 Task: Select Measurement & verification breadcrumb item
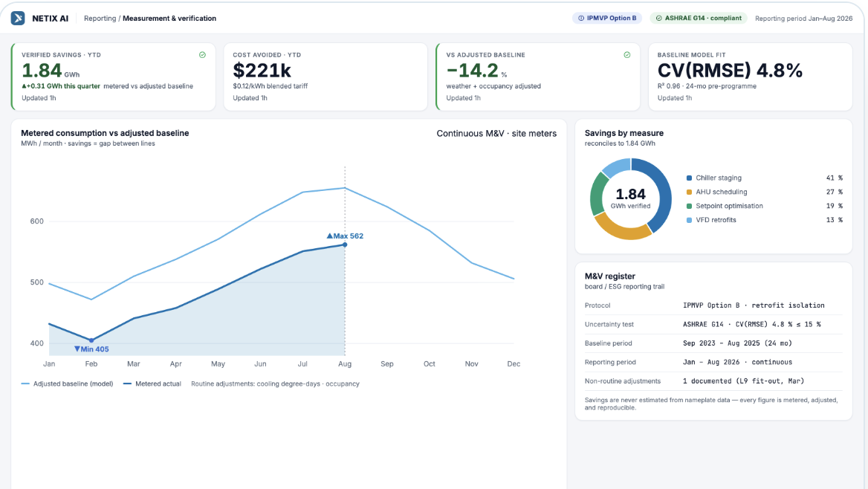[x=169, y=19]
